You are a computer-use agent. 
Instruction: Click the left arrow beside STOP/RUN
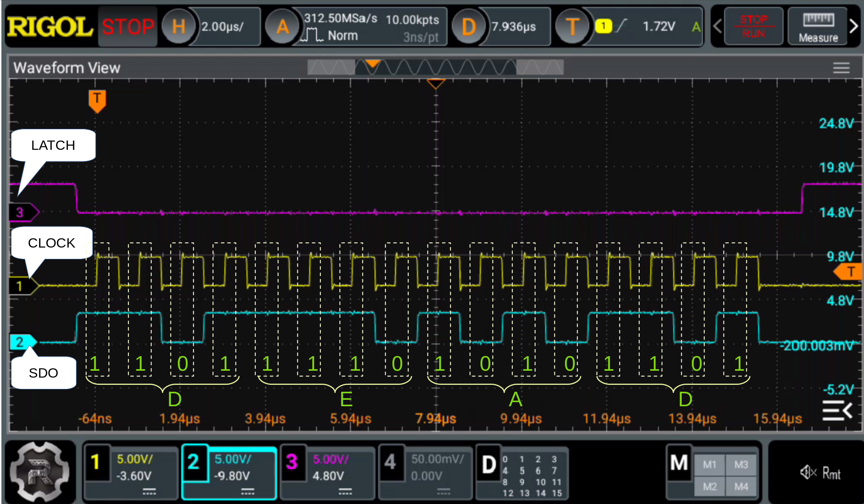coord(717,27)
